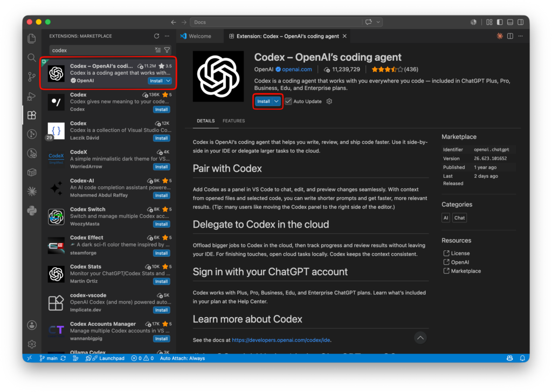Close the Extension: Codex tab
Image resolution: width=552 pixels, height=392 pixels.
click(344, 36)
